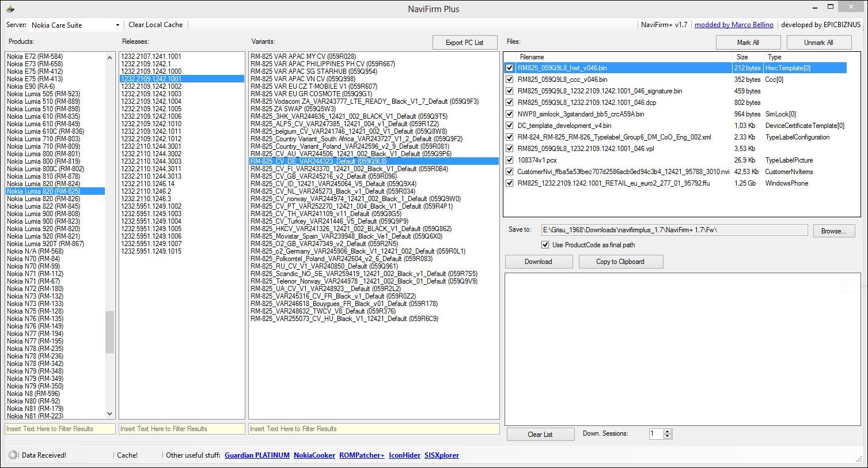This screenshot has width=868, height=468.
Task: Open the SISXplorer link
Action: point(442,455)
